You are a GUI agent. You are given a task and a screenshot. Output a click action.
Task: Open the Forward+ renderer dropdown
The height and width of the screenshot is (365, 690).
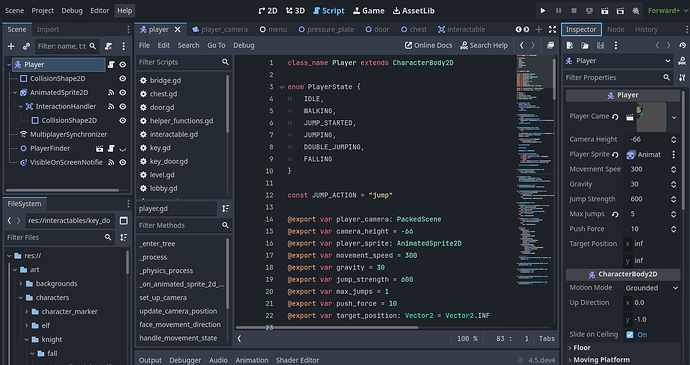point(667,11)
